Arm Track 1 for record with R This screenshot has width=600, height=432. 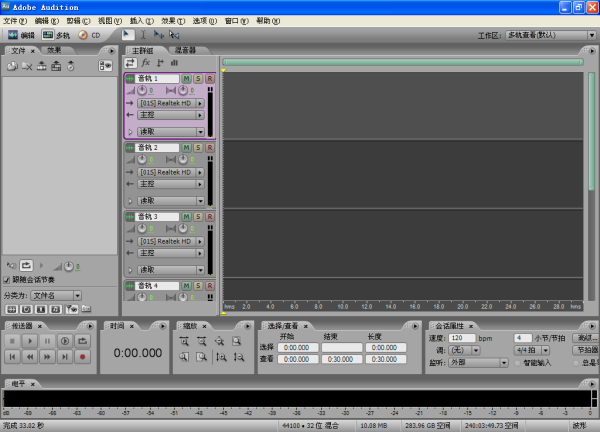pos(210,78)
